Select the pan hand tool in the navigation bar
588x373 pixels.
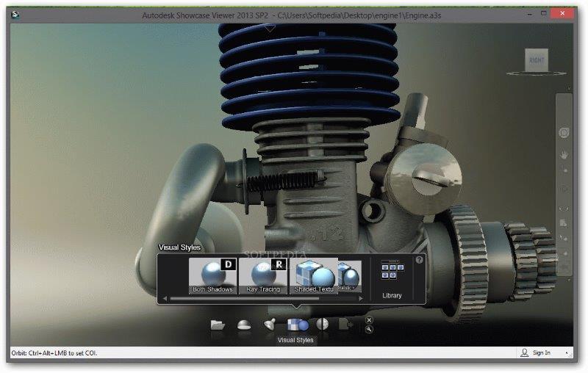(x=564, y=154)
